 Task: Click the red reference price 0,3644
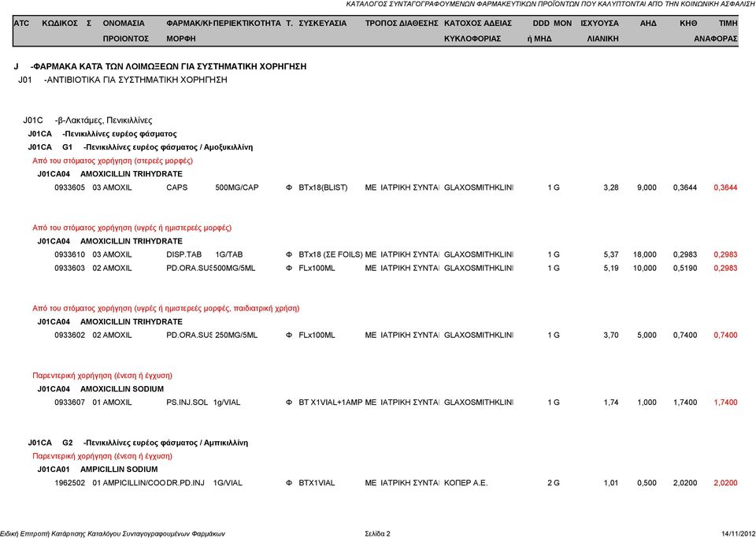pos(725,187)
